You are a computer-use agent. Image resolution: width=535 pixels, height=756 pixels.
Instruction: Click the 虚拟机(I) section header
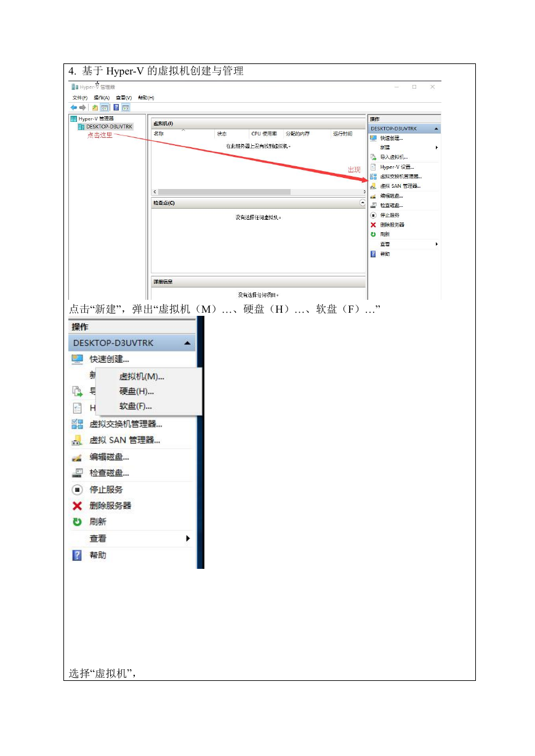(x=259, y=124)
